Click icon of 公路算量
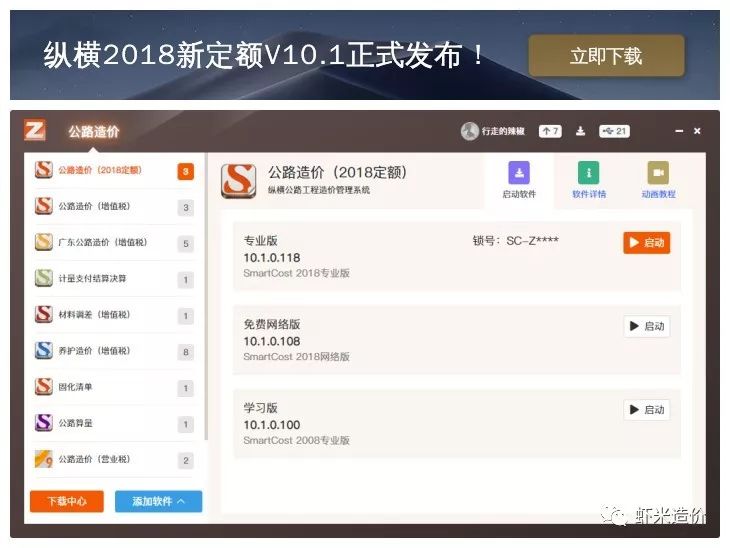730x548 pixels. point(44,423)
